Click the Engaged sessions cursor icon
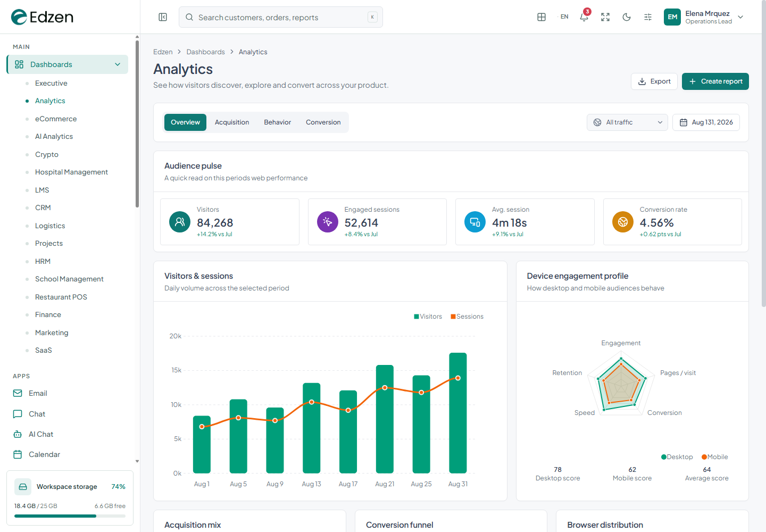This screenshot has height=532, width=766. pos(328,222)
